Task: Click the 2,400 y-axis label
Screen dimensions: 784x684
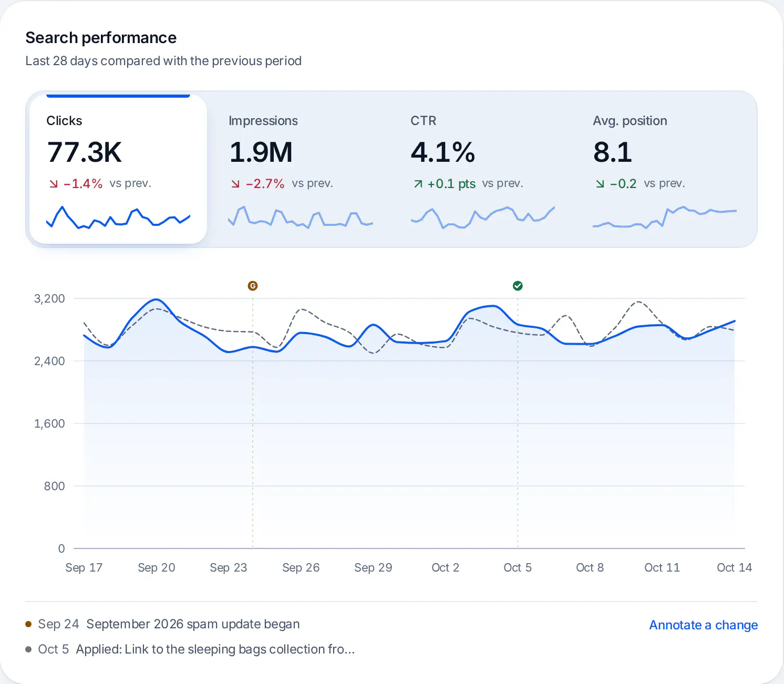Action: [x=49, y=361]
